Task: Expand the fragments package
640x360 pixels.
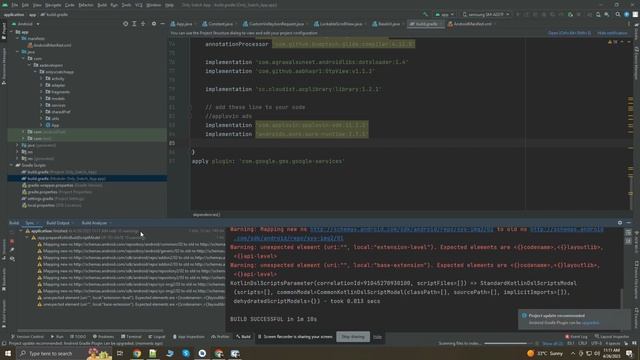Action: point(41,92)
